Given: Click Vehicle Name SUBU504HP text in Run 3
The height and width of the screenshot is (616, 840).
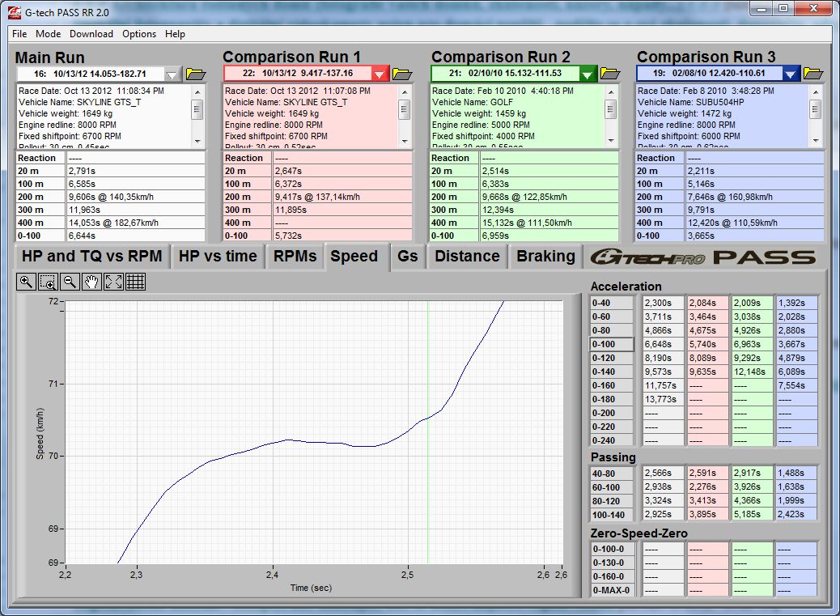Looking at the screenshot, I should 690,102.
